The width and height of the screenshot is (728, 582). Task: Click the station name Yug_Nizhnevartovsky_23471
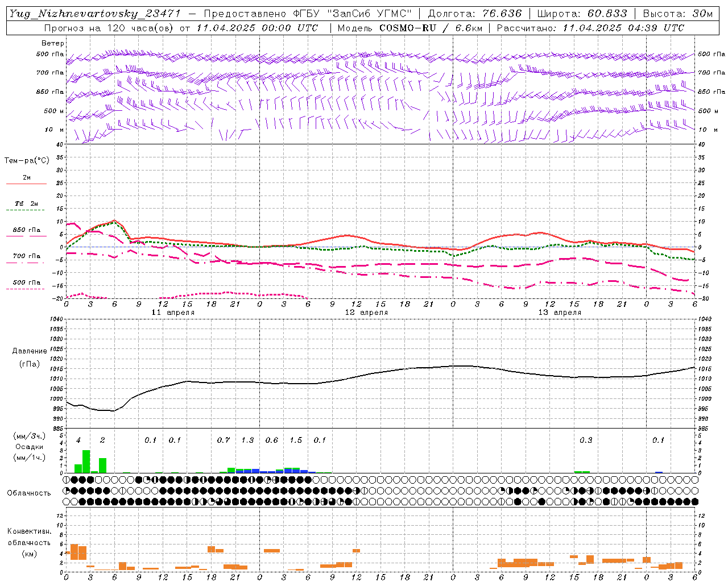tap(95, 14)
